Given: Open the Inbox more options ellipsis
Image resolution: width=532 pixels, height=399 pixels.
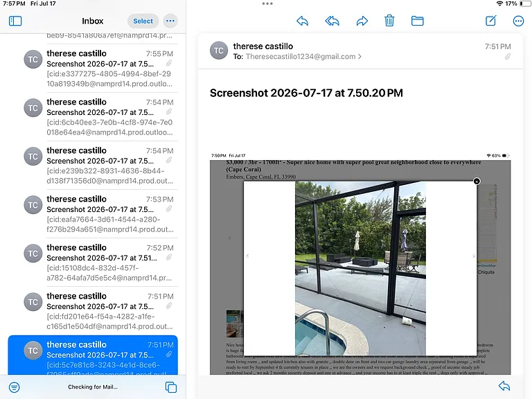Looking at the screenshot, I should pyautogui.click(x=170, y=21).
